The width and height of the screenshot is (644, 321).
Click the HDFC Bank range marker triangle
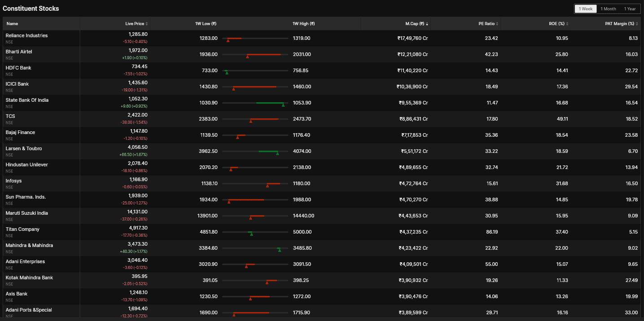227,73
